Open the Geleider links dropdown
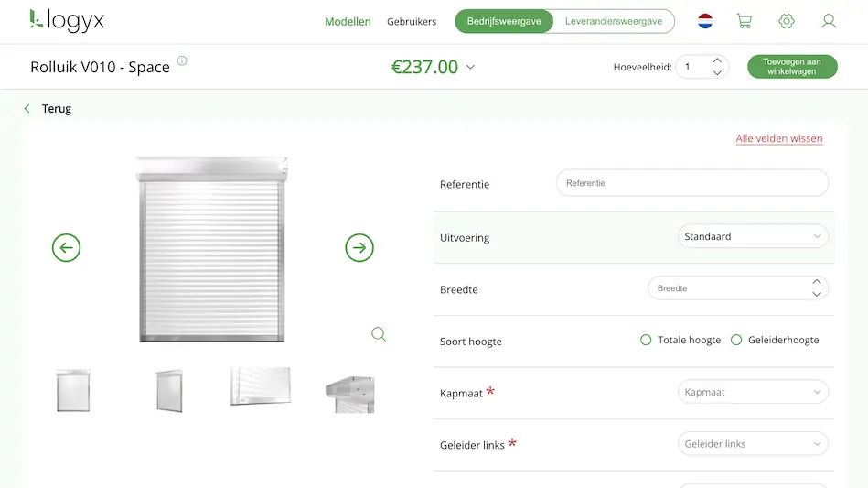Image resolution: width=868 pixels, height=488 pixels. click(753, 444)
